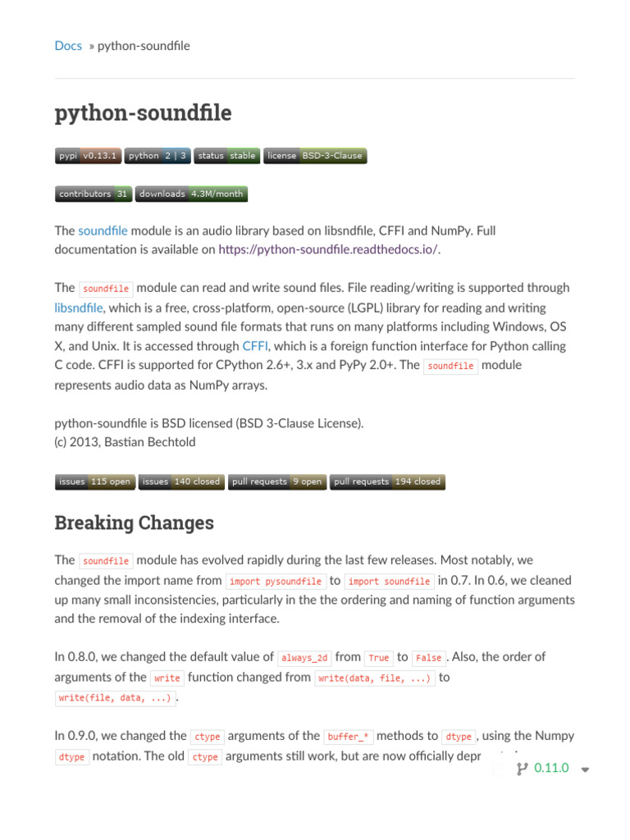Open the issues 140 closed badge
This screenshot has width=630, height=840.
[x=180, y=482]
